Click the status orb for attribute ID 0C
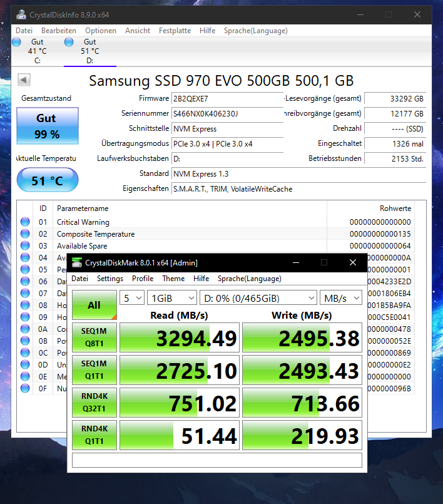Screen dimensions: 443x504 [25, 352]
